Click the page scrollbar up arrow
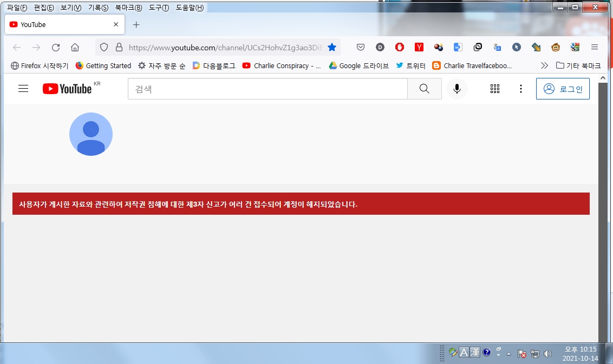The width and height of the screenshot is (613, 364). point(603,78)
